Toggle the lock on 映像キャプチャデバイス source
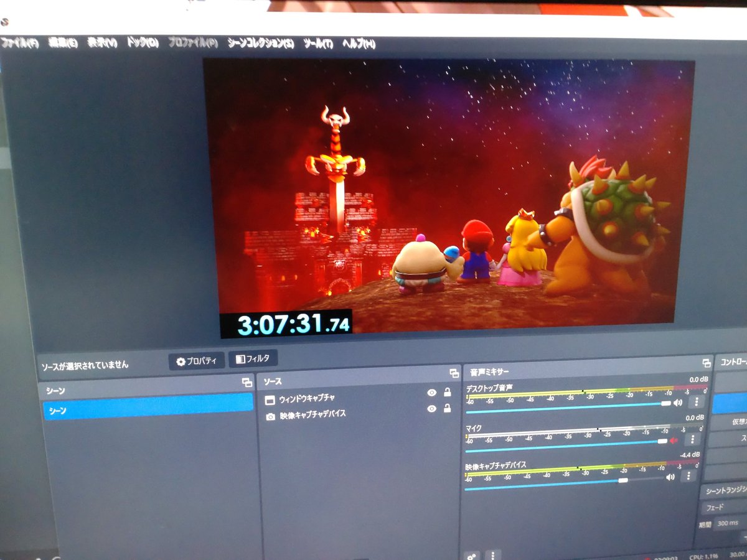The width and height of the screenshot is (747, 560). (x=447, y=408)
